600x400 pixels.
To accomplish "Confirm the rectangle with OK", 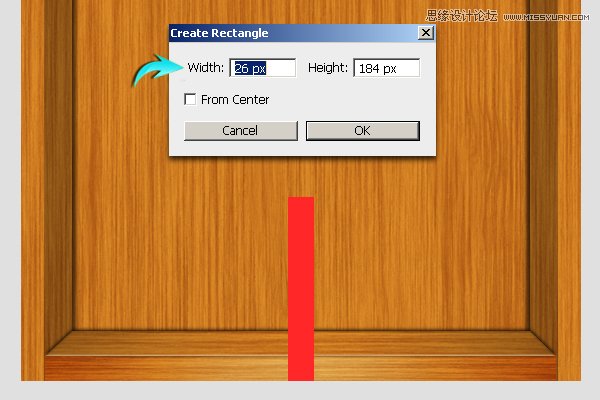I will pyautogui.click(x=363, y=131).
